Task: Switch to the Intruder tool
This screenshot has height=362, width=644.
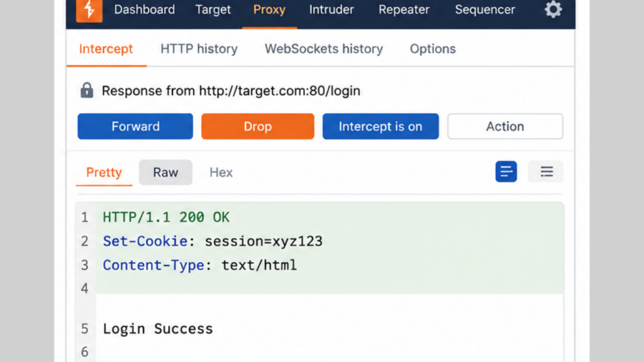Action: click(331, 9)
